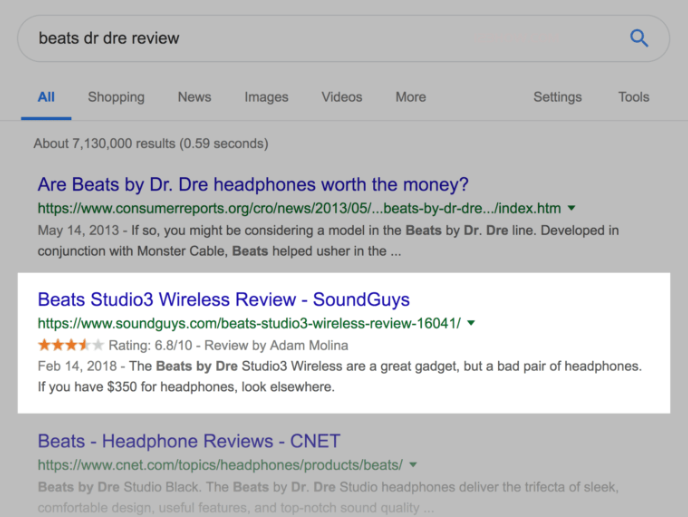
Task: Select the All results tab
Action: point(46,97)
